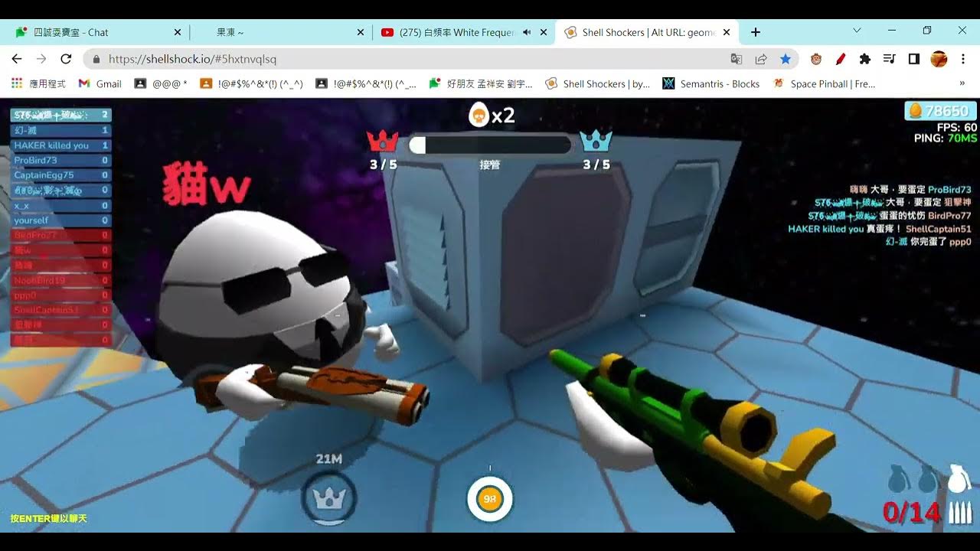Open a new tab with plus button
The width and height of the screenshot is (980, 551).
click(756, 32)
